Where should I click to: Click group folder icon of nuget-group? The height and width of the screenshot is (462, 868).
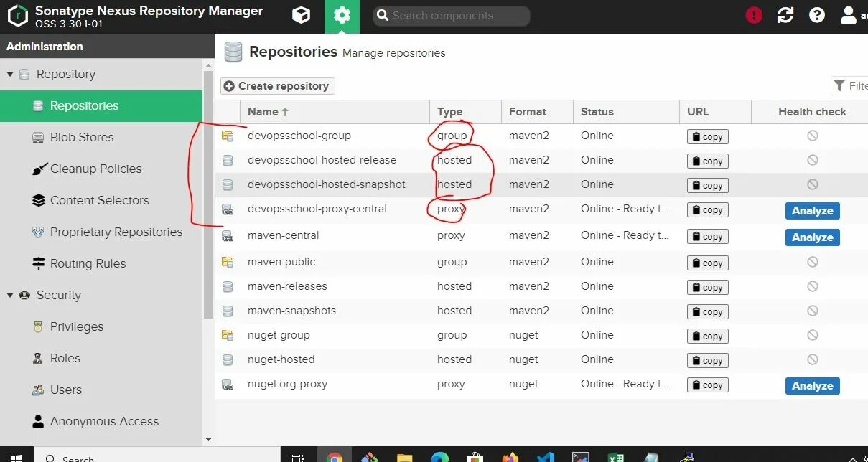point(228,335)
